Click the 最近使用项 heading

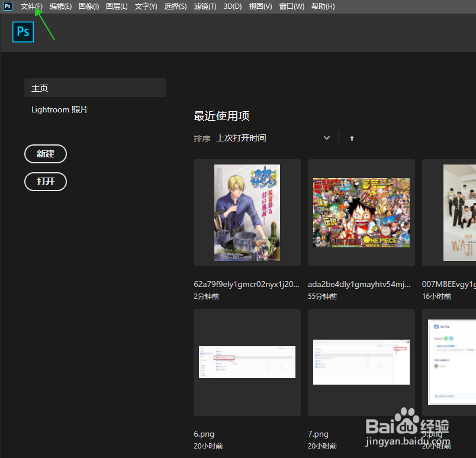coord(221,116)
